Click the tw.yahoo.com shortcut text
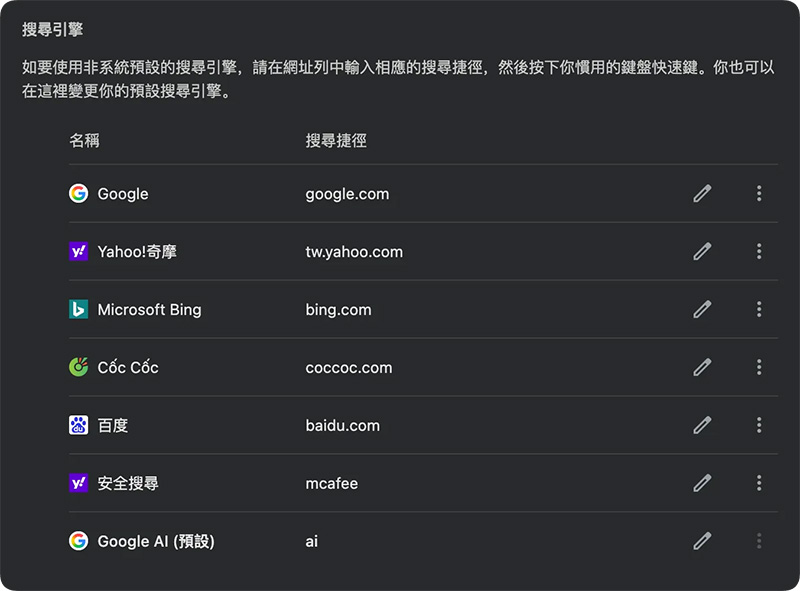Image resolution: width=800 pixels, height=591 pixels. pyautogui.click(x=354, y=252)
